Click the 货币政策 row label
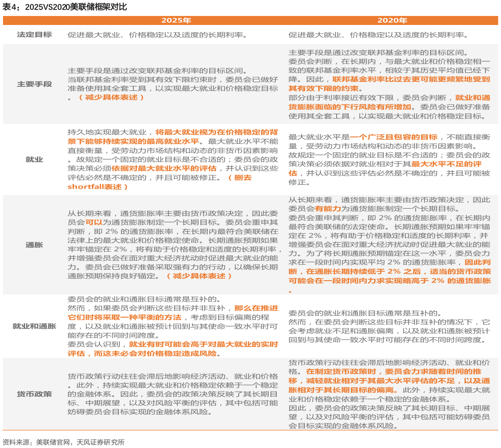The width and height of the screenshot is (501, 448). [34, 394]
